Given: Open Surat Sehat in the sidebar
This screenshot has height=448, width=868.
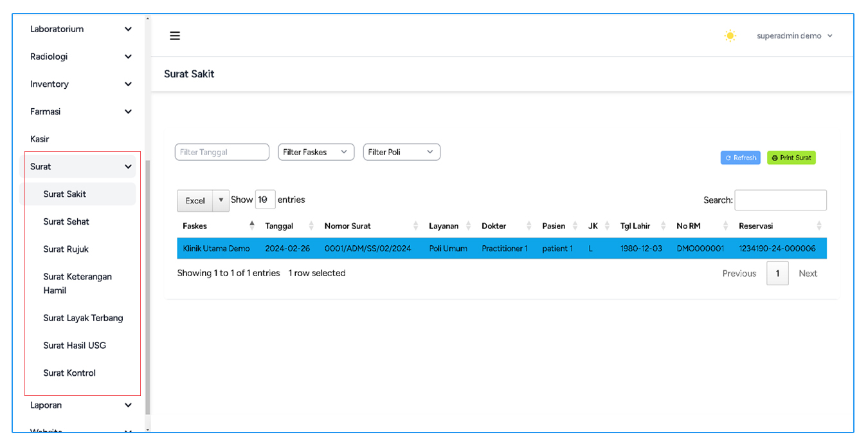Looking at the screenshot, I should pos(66,221).
